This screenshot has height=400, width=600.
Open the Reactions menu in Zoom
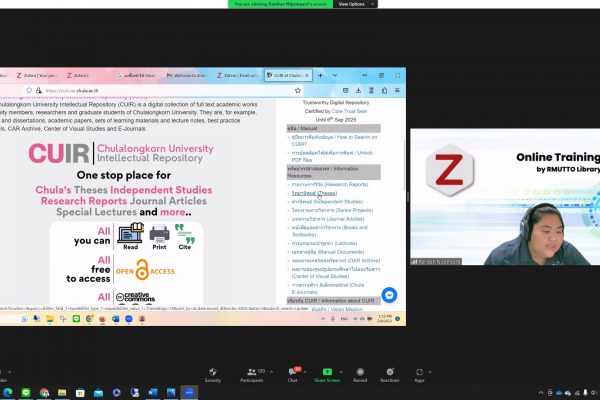click(390, 375)
